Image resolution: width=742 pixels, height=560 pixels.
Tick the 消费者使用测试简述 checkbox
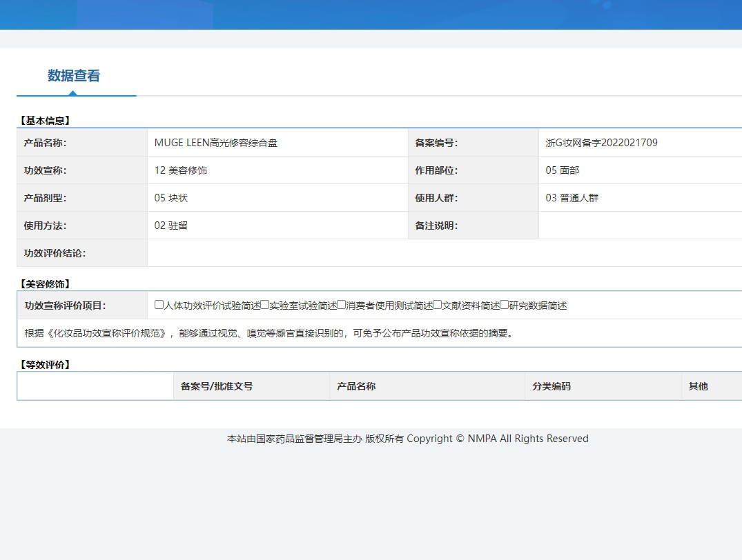click(341, 305)
